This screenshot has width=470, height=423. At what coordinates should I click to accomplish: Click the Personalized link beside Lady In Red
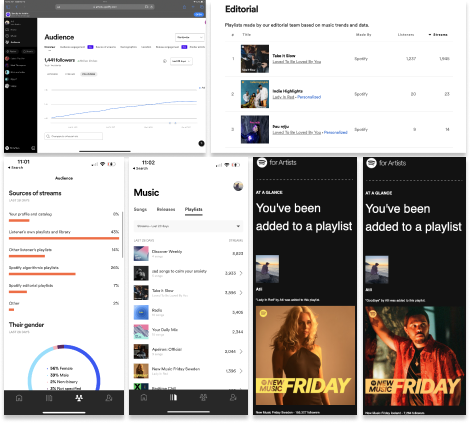(309, 97)
